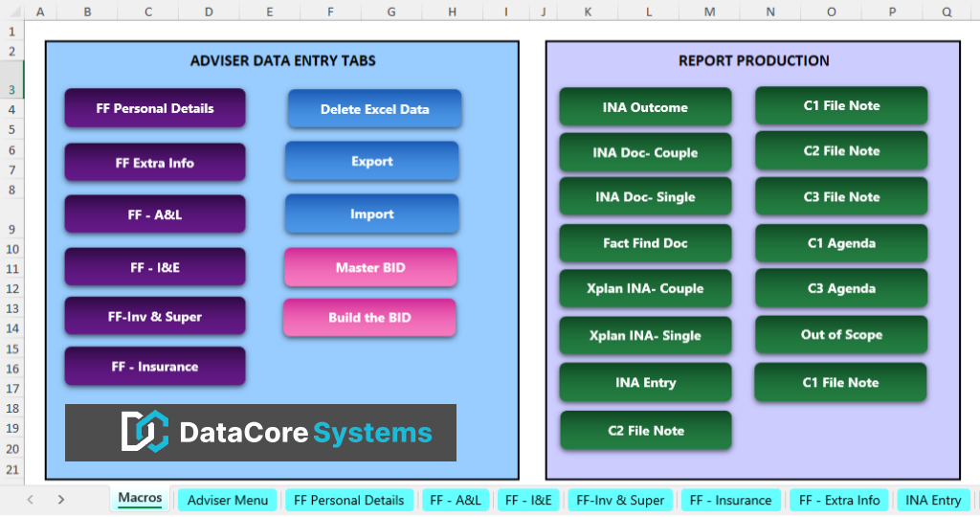Switch to the FF-Inv & Super sheet tab

(x=620, y=500)
